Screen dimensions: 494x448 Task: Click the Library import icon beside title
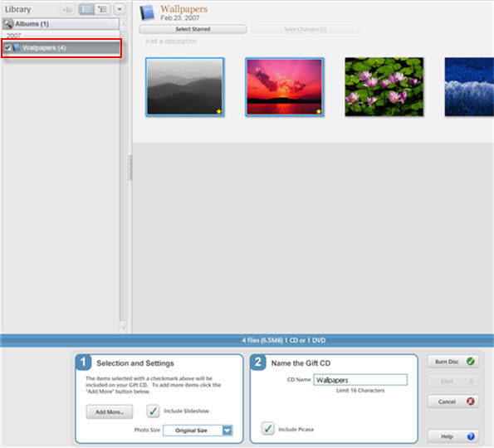(67, 9)
